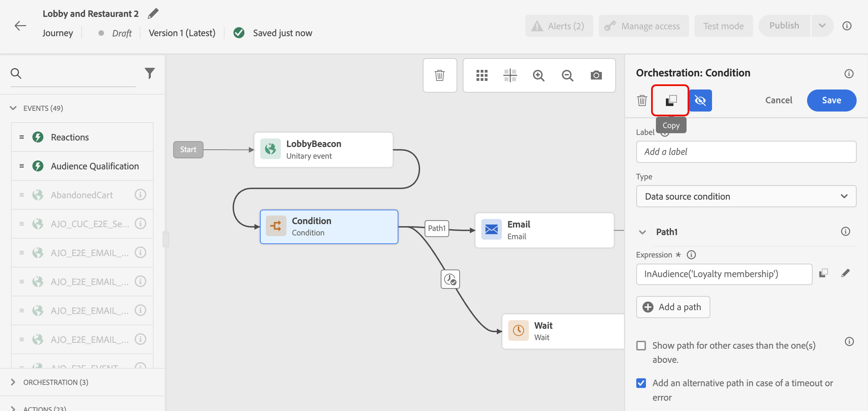Edit the journey name with the pencil icon
Image resolution: width=868 pixels, height=411 pixels.
(x=153, y=14)
